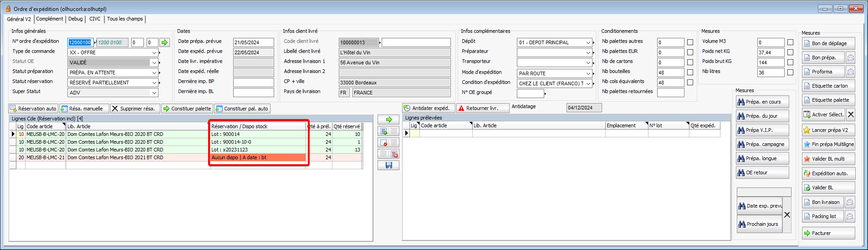
Task: Click the X next to Activer Sélect.
Action: pos(851,115)
